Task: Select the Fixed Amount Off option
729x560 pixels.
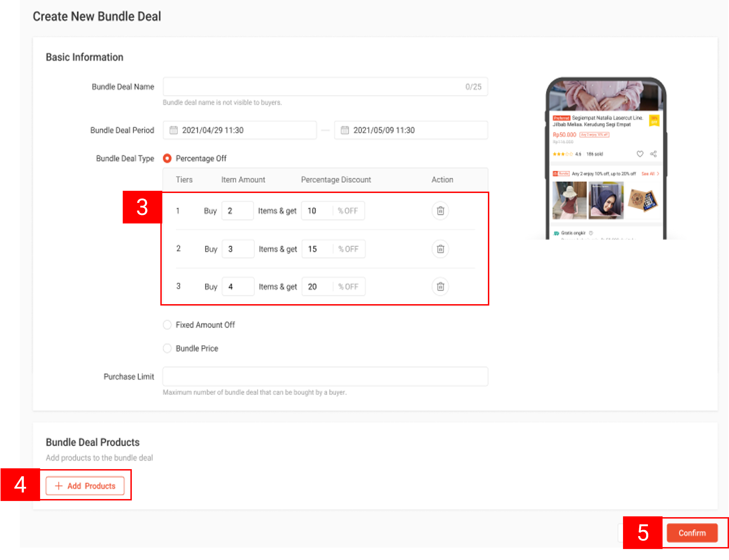Action: point(167,325)
